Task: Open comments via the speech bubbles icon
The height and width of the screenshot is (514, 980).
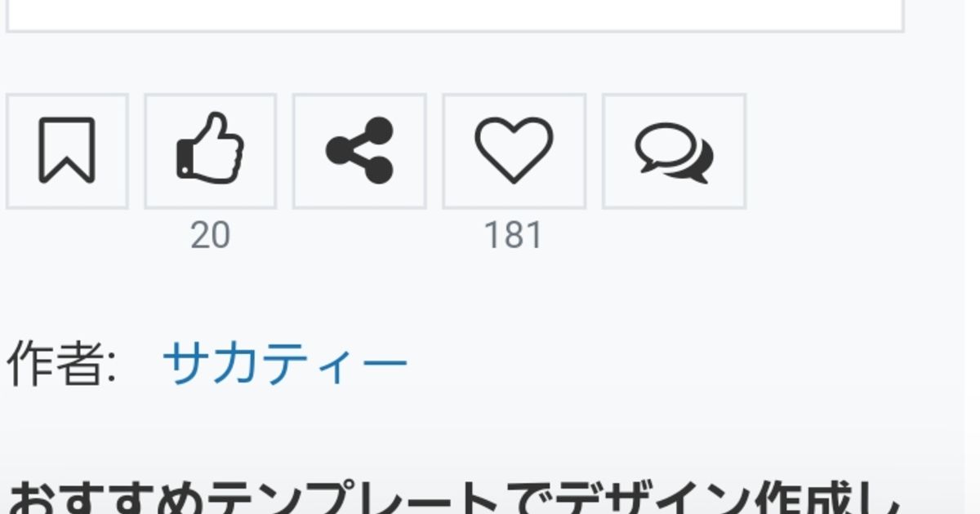Action: [x=674, y=151]
